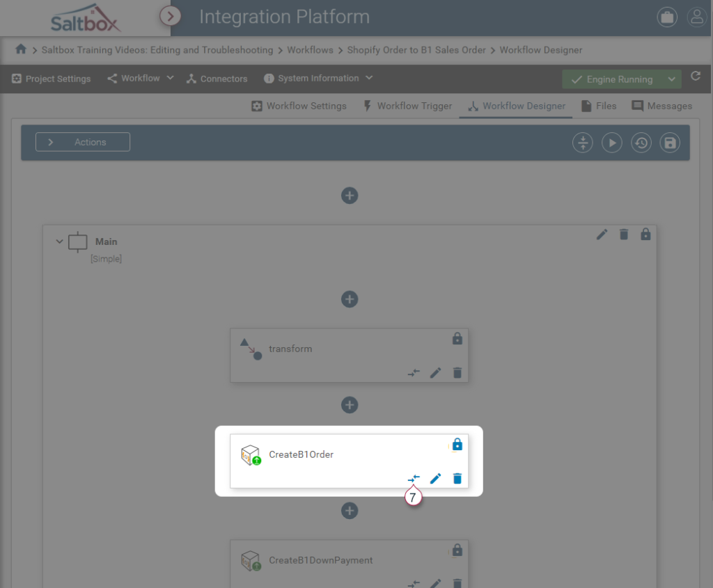The width and height of the screenshot is (713, 588).
Task: Open version history via the clock icon
Action: (x=641, y=142)
